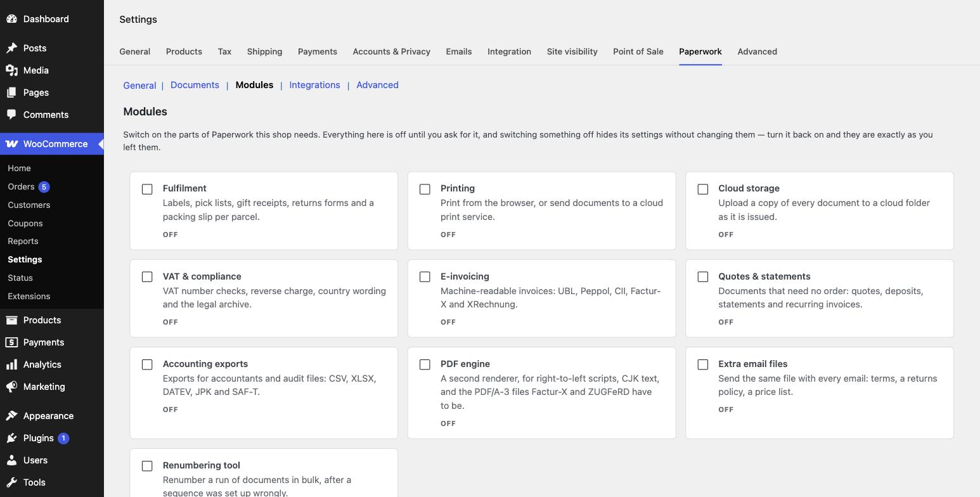Click the Plugins plug icon
980x497 pixels.
pos(11,438)
